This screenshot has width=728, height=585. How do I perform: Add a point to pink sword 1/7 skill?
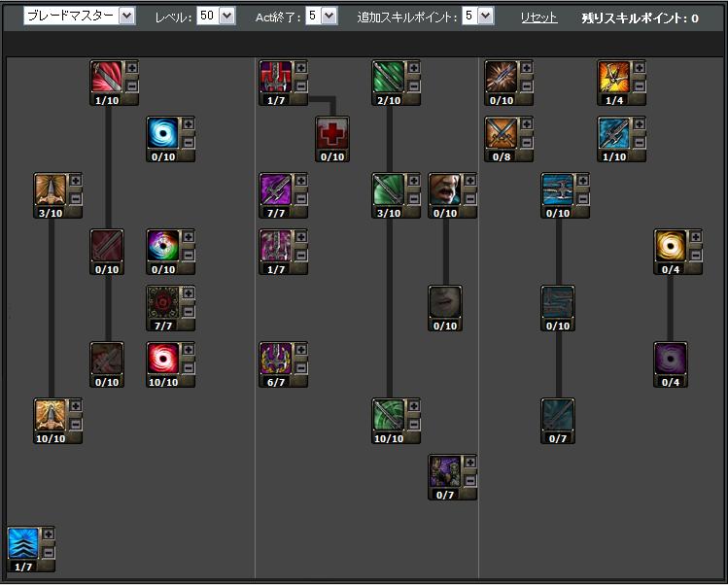tap(301, 237)
